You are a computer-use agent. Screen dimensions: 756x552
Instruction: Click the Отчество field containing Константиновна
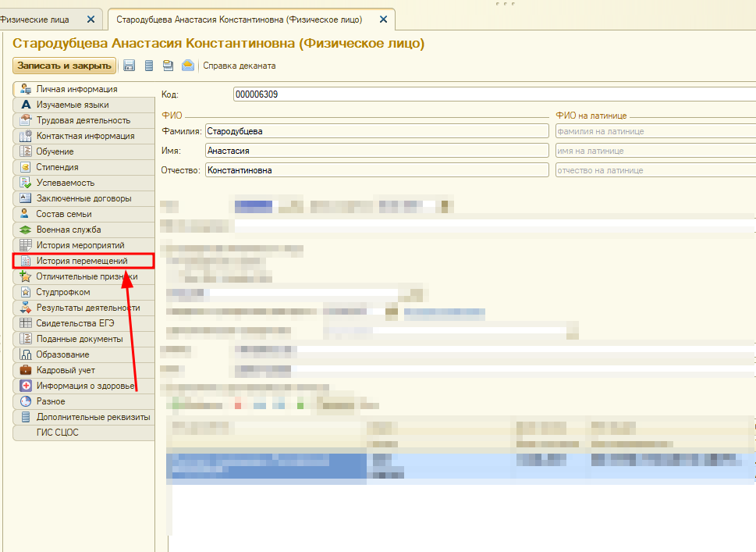coord(377,169)
